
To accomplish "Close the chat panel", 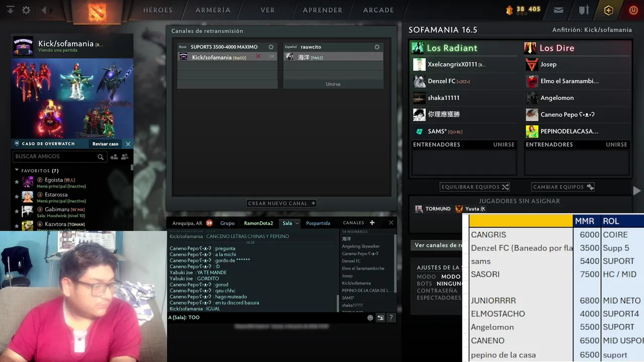I will coord(391,223).
